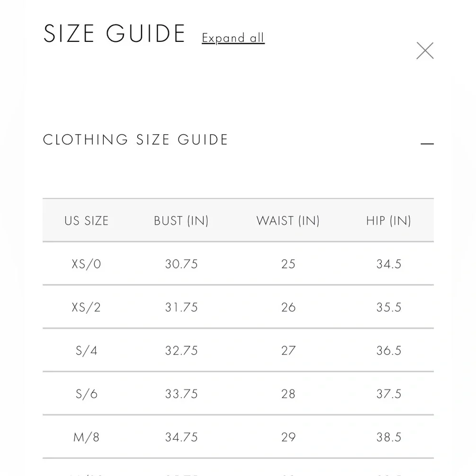Click the HIP (IN) column header
The image size is (476, 476).
point(388,221)
